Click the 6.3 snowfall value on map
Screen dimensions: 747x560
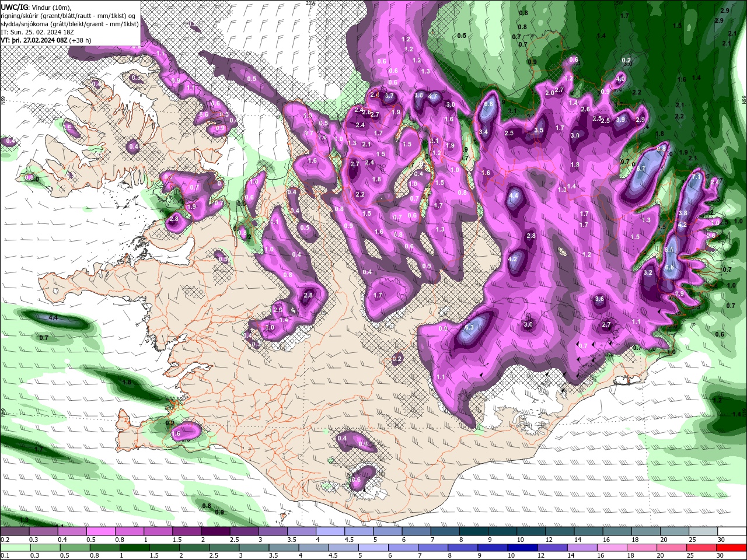(469, 327)
